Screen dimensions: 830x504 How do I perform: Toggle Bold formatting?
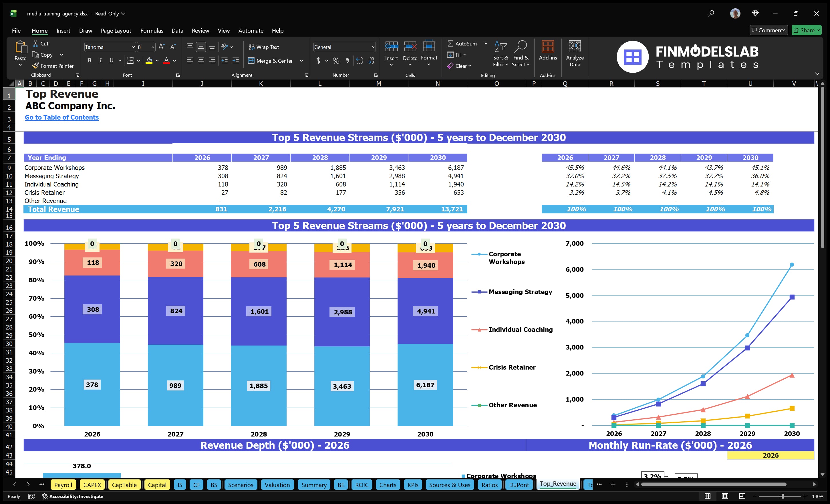tap(89, 61)
